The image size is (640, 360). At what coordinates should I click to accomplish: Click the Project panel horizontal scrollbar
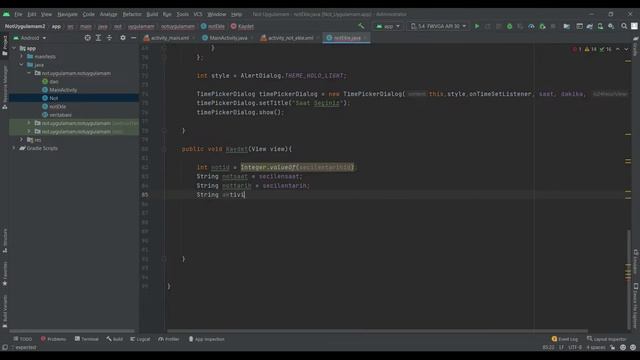72,331
